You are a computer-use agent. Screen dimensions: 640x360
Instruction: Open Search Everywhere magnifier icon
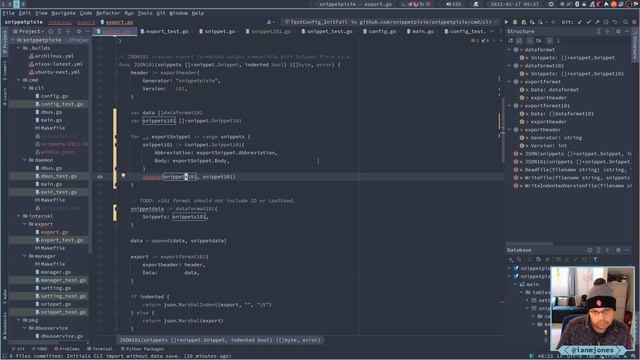(x=625, y=22)
